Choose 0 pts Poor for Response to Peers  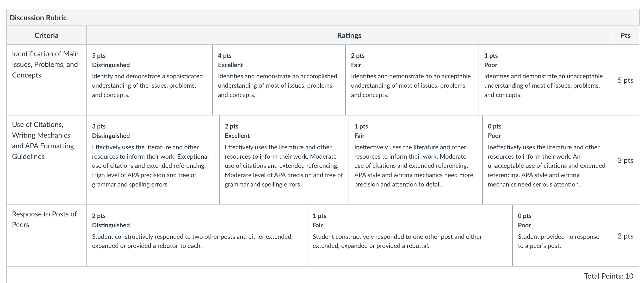point(562,236)
